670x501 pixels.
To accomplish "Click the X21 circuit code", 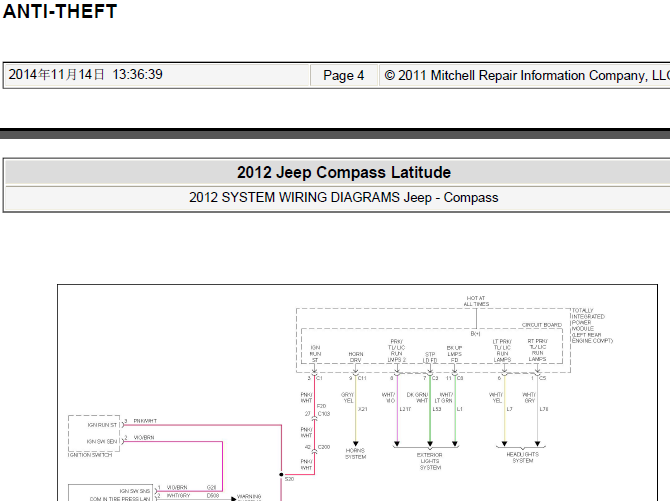I will pos(362,409).
